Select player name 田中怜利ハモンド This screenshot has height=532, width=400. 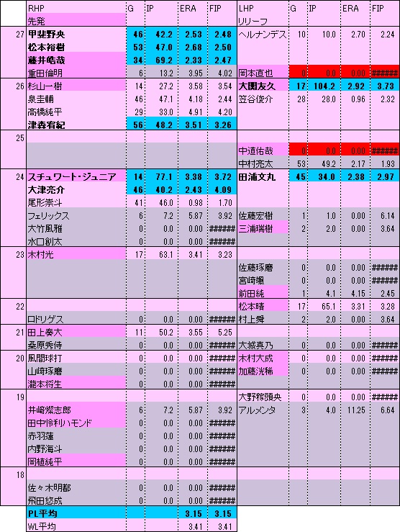tap(76, 423)
